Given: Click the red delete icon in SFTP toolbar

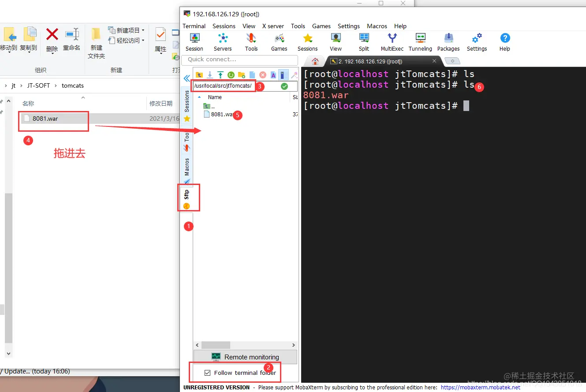Looking at the screenshot, I should coord(263,75).
